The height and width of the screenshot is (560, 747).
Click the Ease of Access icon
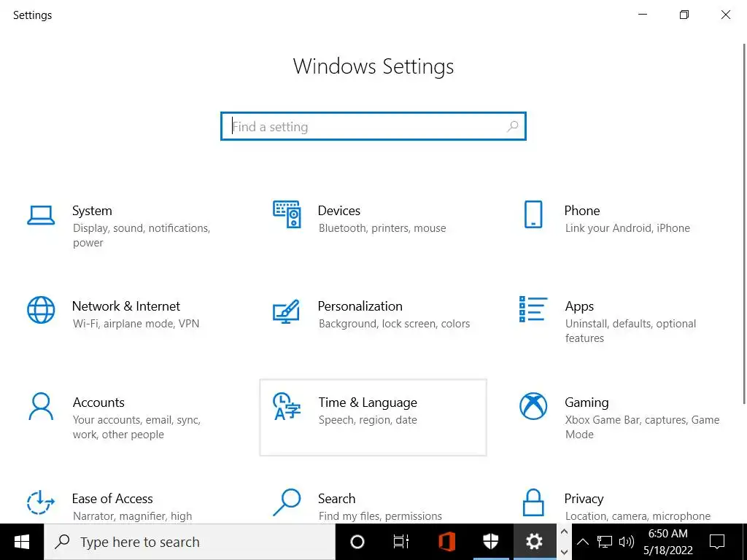(41, 502)
